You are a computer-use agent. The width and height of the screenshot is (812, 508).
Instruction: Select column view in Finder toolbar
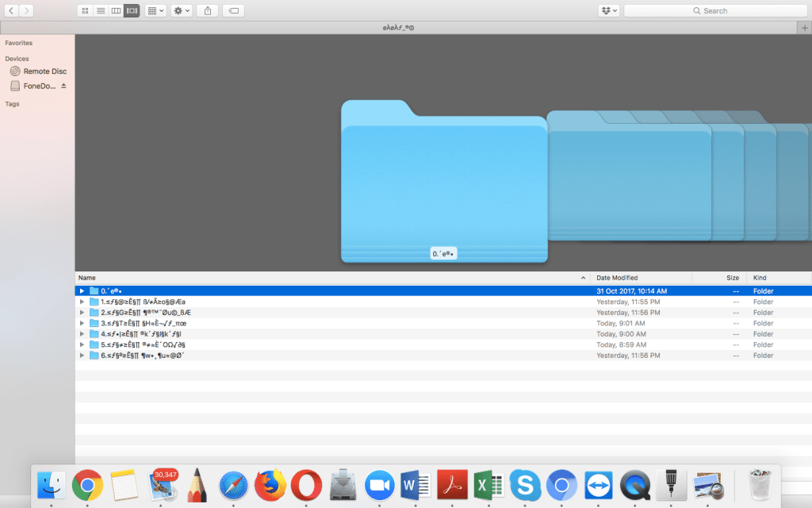point(116,10)
